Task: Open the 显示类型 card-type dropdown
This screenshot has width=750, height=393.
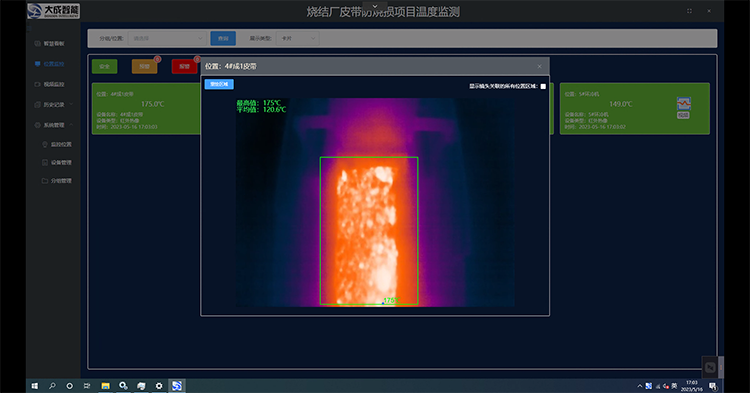Action: 298,38
